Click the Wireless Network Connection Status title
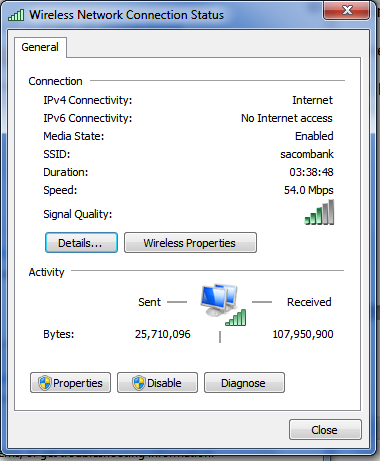Viewport: 380px width, 461px height. pos(126,15)
